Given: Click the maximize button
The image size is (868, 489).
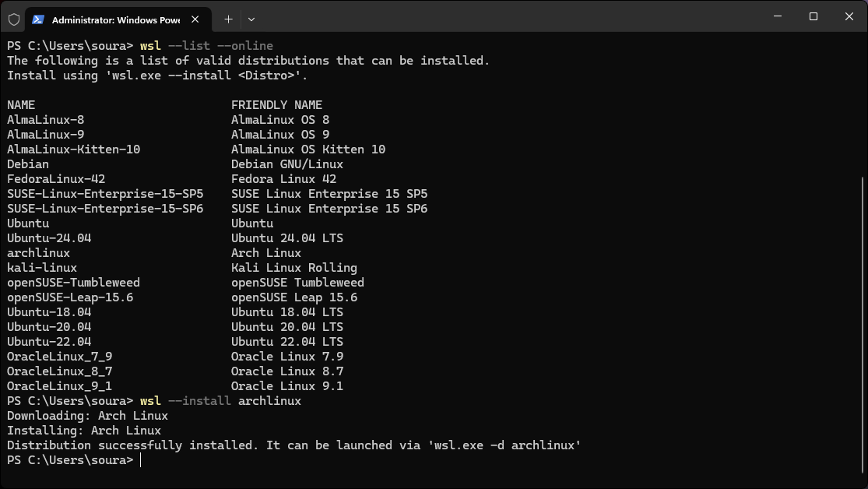Looking at the screenshot, I should pos(812,16).
